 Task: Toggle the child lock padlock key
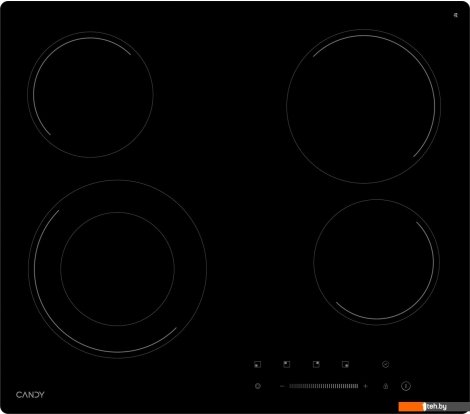pos(386,386)
